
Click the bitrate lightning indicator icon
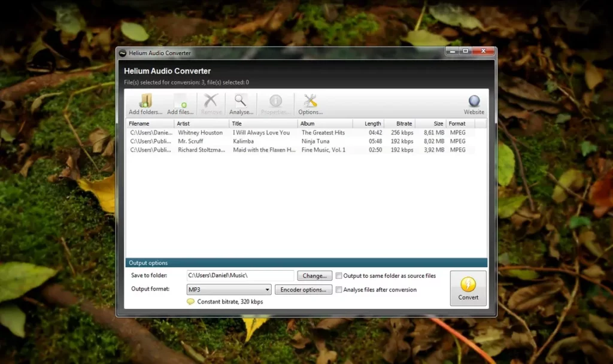click(190, 301)
